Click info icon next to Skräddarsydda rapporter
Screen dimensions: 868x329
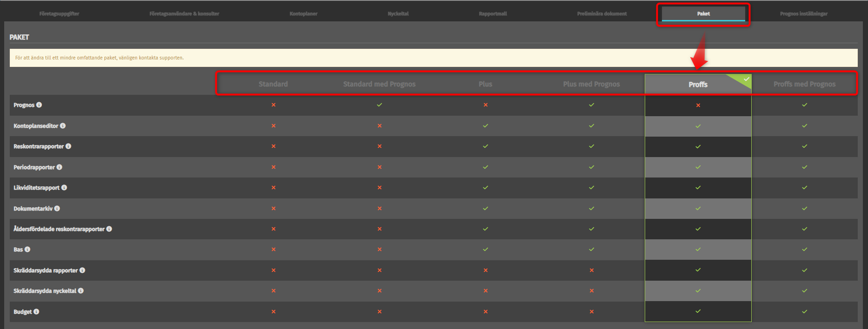[82, 270]
